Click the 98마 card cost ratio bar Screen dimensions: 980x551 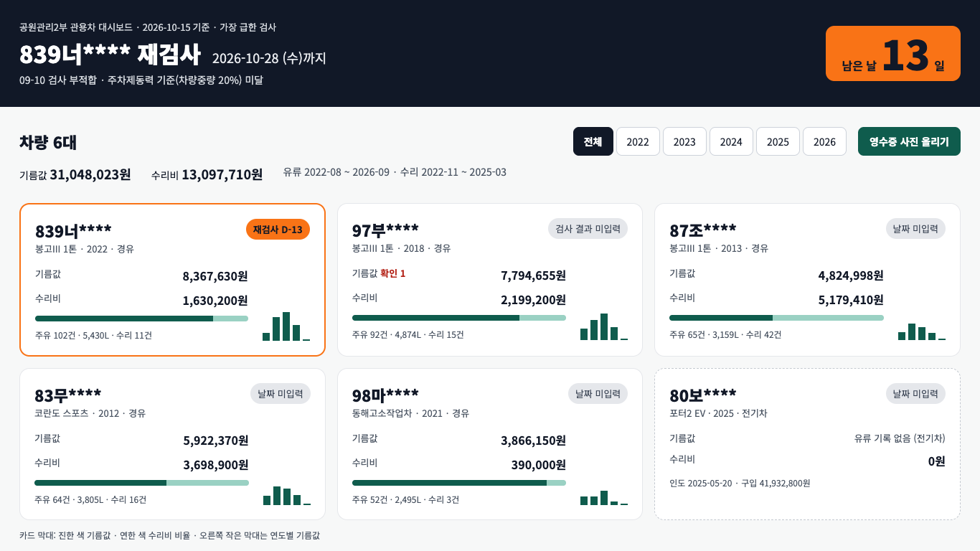(459, 483)
